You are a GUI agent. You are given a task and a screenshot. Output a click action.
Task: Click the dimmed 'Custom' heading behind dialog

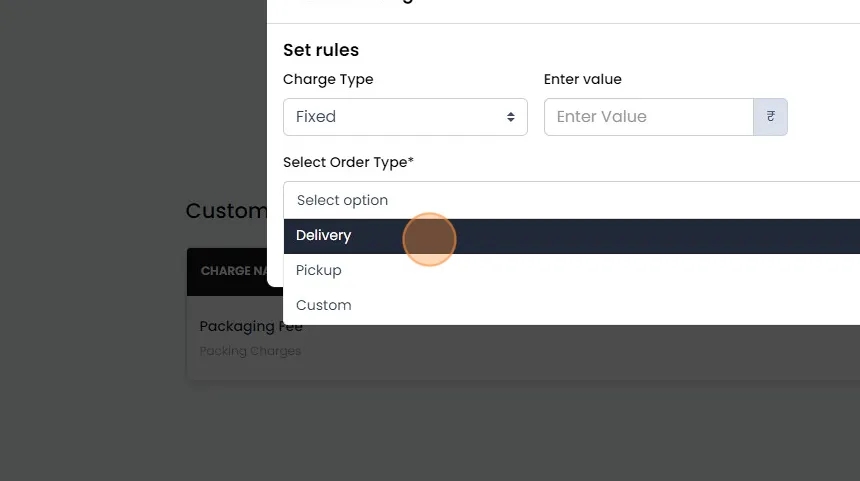tap(226, 211)
